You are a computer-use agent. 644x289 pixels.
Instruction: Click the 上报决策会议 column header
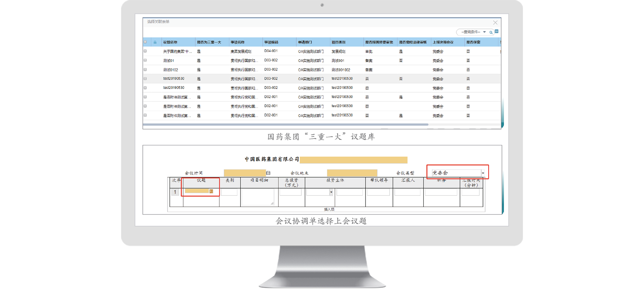pos(443,42)
